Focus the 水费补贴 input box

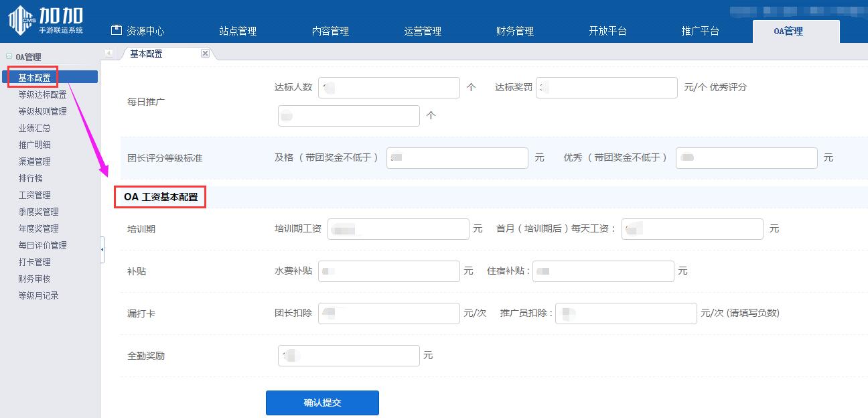pyautogui.click(x=388, y=271)
